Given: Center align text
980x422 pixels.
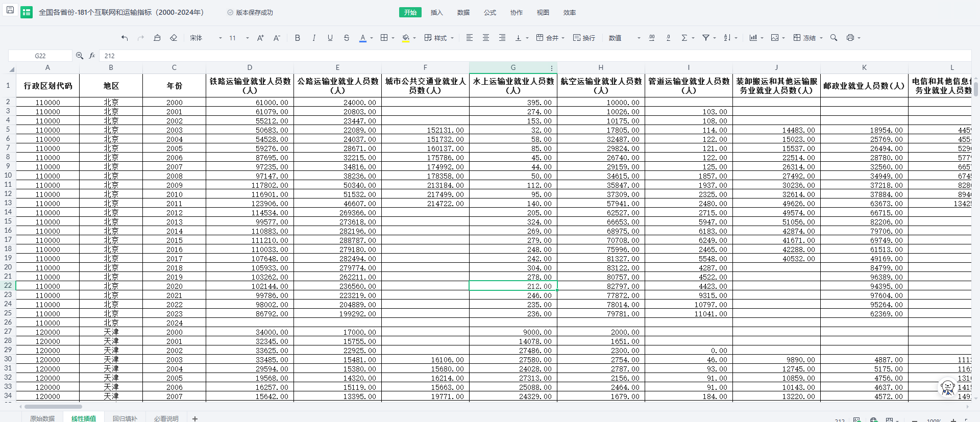Looking at the screenshot, I should tap(486, 38).
